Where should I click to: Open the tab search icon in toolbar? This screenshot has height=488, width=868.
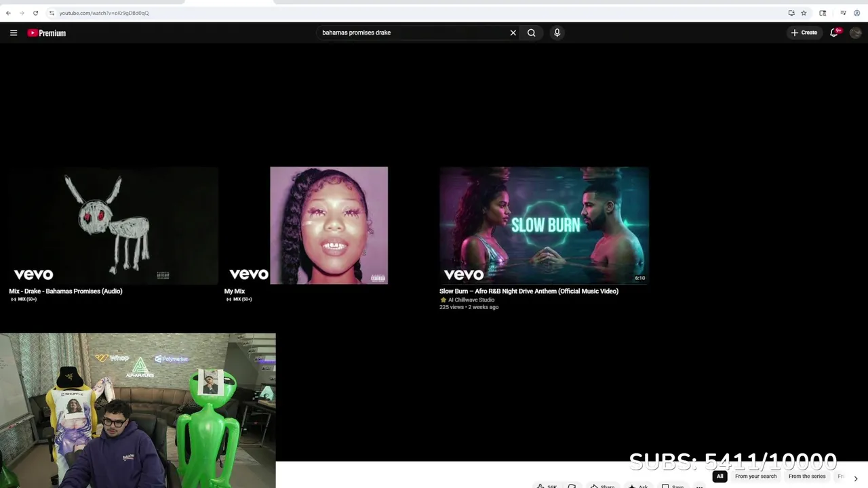(x=823, y=13)
